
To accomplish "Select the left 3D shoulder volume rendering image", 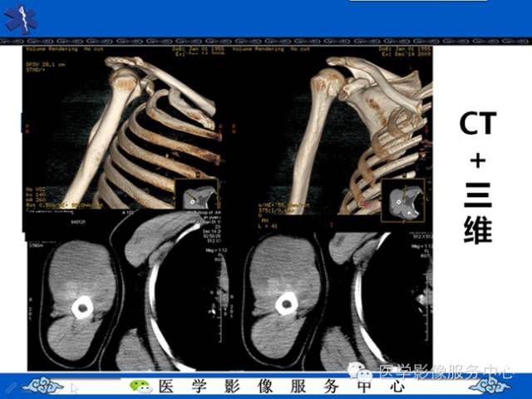I will click(x=122, y=127).
